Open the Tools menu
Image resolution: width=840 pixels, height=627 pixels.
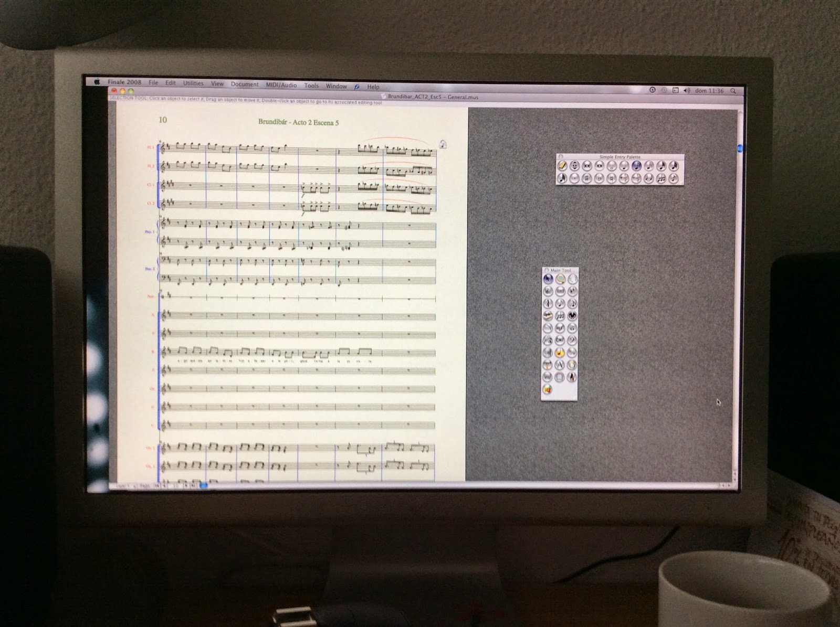[311, 86]
